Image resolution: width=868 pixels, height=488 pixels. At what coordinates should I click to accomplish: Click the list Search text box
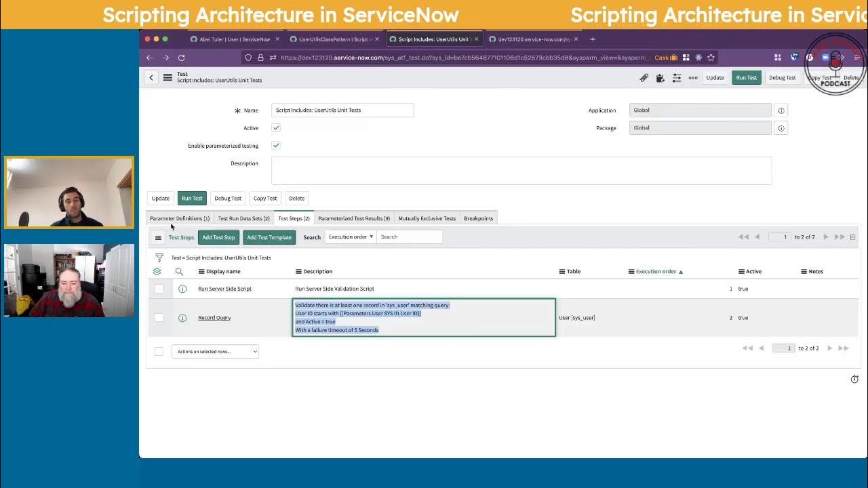point(410,237)
